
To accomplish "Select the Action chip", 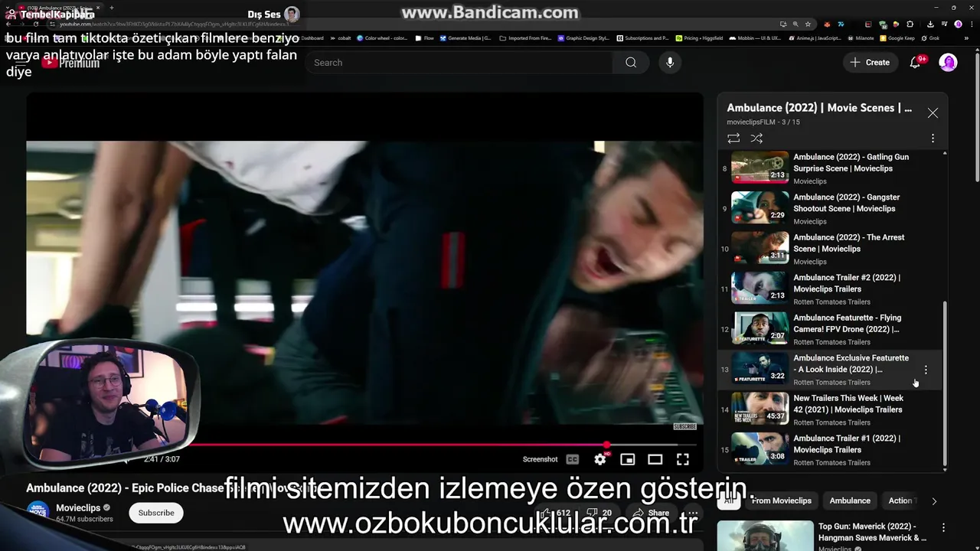I will (x=900, y=500).
